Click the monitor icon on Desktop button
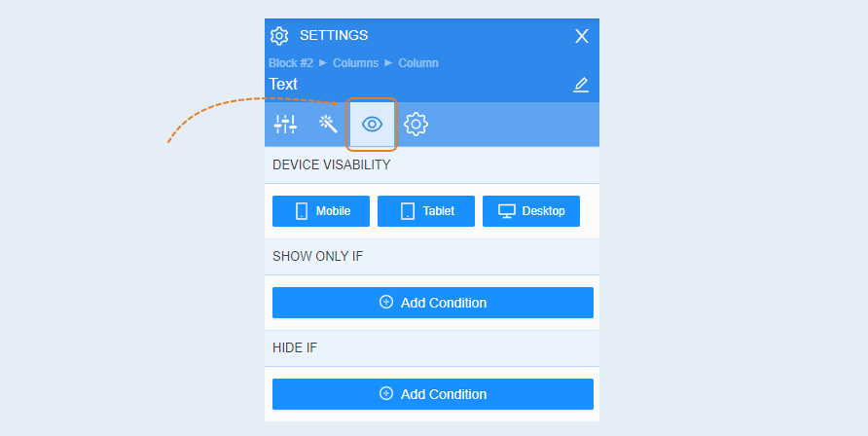The image size is (868, 436). coord(507,211)
